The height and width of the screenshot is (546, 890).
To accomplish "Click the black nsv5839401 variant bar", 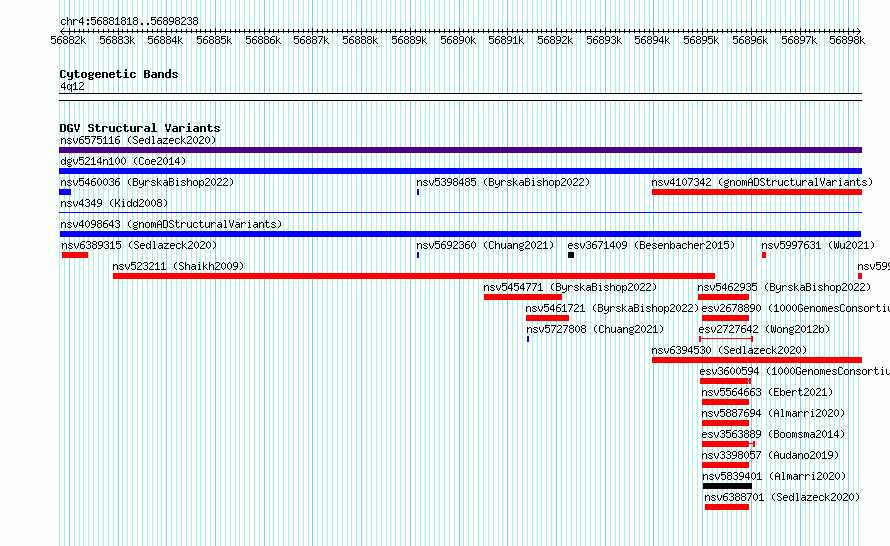I will [727, 486].
